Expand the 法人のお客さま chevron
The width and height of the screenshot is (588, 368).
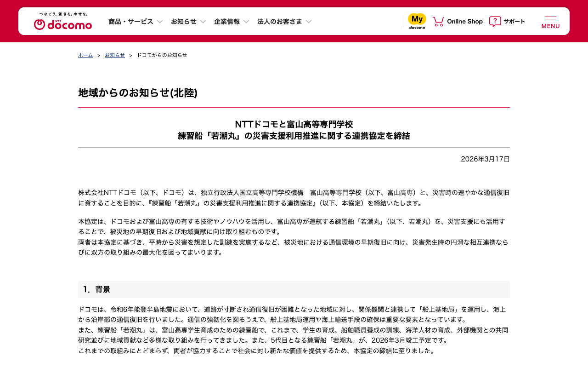click(x=309, y=22)
